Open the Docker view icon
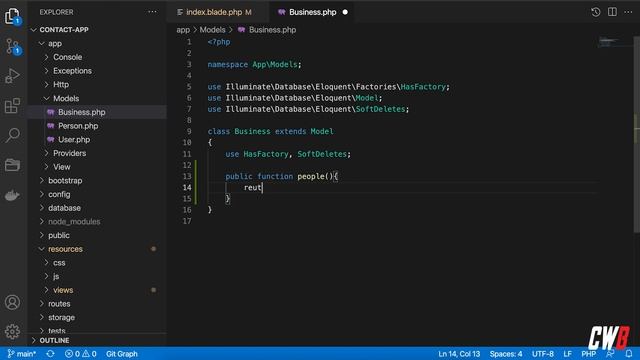The height and width of the screenshot is (360, 640). point(12,195)
